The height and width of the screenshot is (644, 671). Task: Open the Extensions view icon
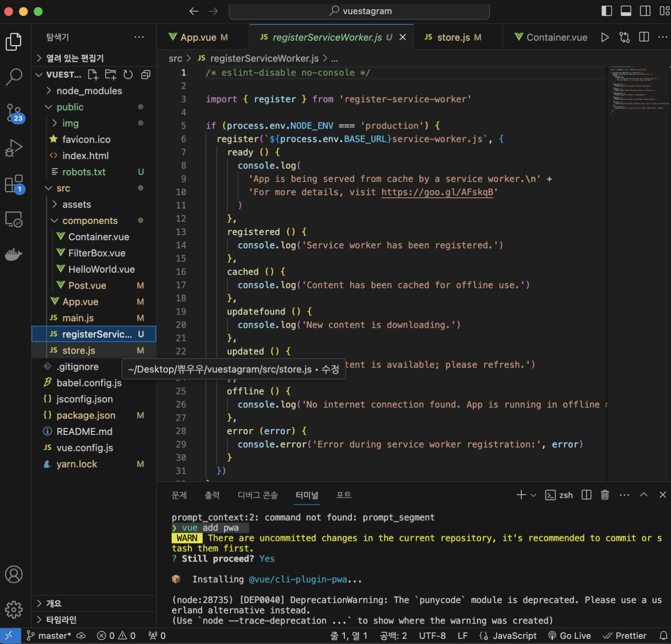pyautogui.click(x=14, y=184)
